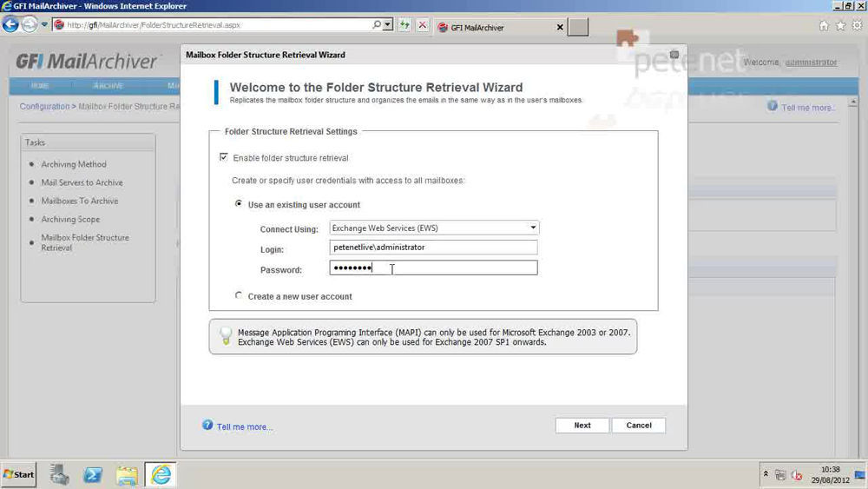
Task: Click the GFI MailArchiver logo
Action: (x=87, y=61)
